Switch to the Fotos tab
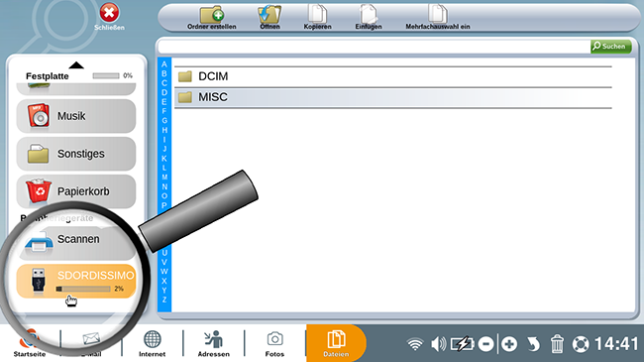Image resolution: width=644 pixels, height=362 pixels. 274,344
